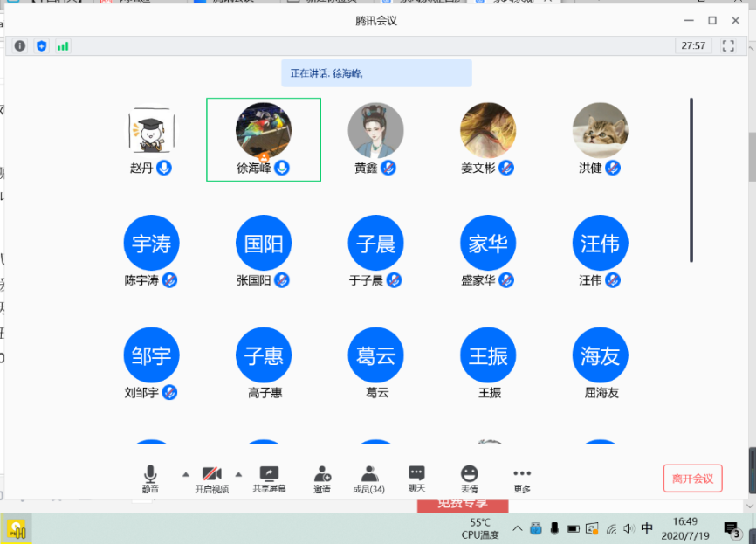Click the meeting info icon
Image resolution: width=756 pixels, height=544 pixels.
[19, 45]
